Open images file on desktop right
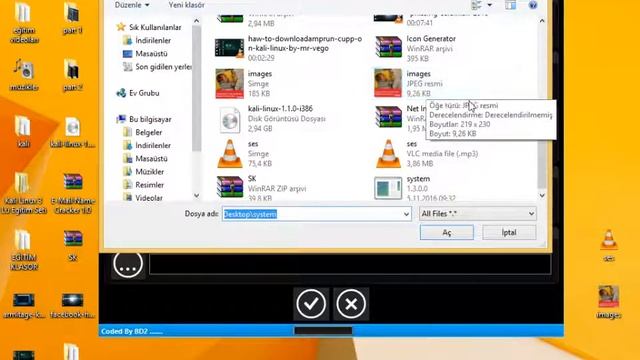640x360 pixels. [609, 302]
